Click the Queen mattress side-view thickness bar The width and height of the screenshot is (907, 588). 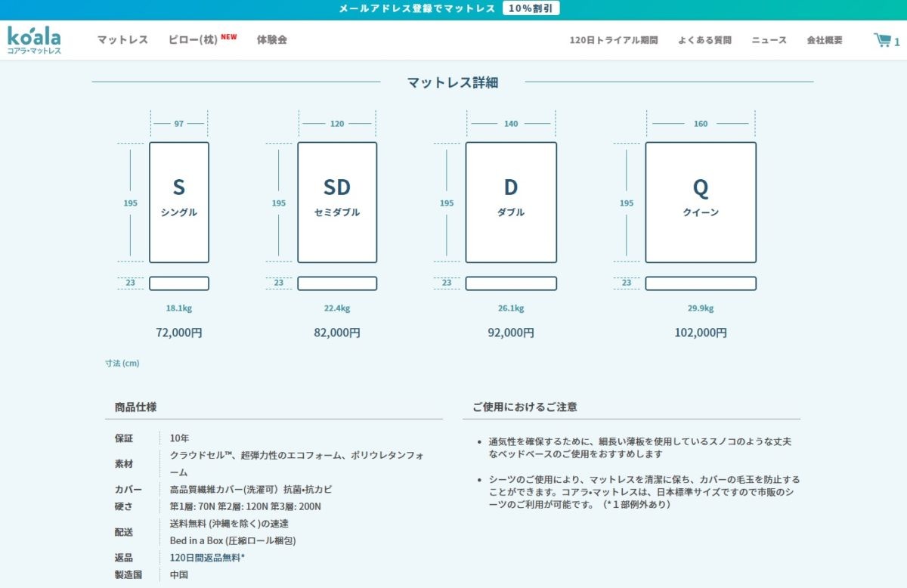click(701, 283)
